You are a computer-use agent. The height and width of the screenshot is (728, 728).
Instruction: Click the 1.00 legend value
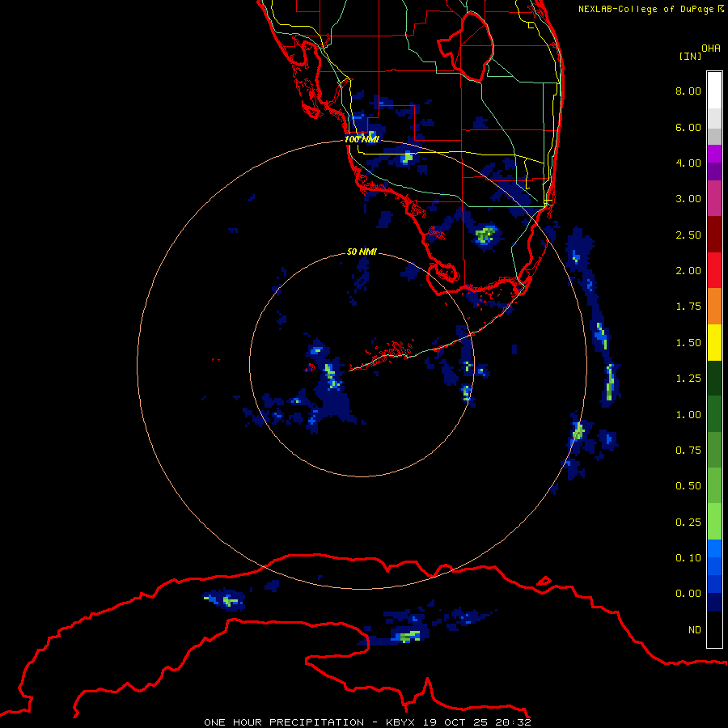click(x=688, y=415)
